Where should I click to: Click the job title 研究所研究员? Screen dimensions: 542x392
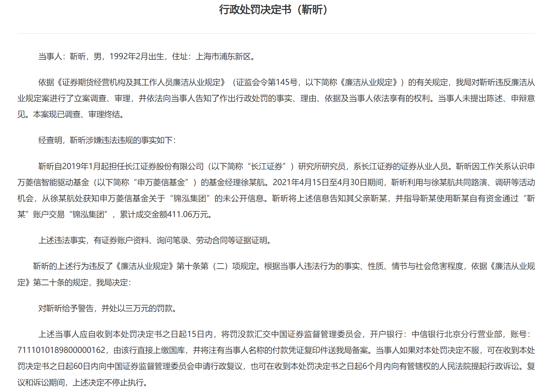coord(322,166)
